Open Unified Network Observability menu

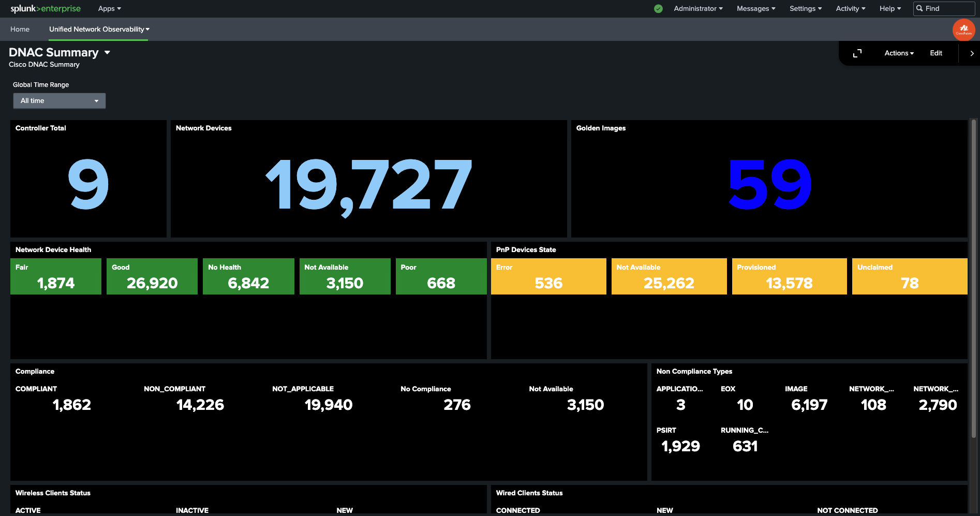point(99,30)
